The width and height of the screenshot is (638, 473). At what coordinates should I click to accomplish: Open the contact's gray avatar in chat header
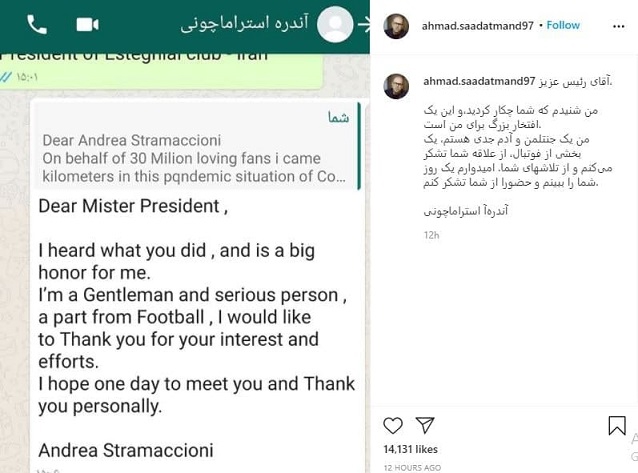coord(335,24)
